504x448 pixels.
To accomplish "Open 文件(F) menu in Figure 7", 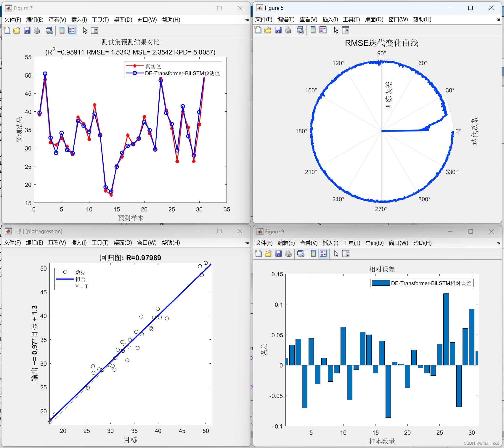I will tap(13, 20).
